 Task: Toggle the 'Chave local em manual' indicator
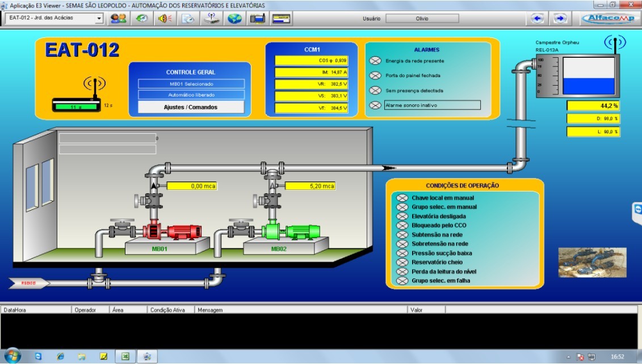(402, 198)
